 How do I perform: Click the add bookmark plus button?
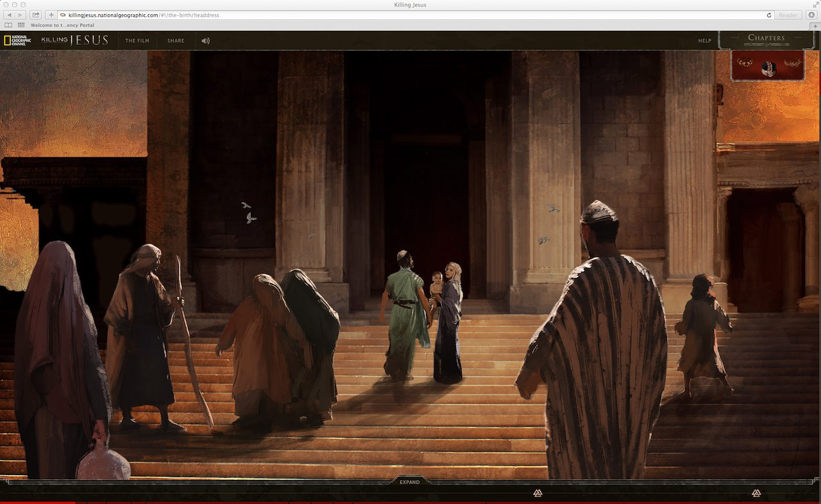(x=51, y=15)
